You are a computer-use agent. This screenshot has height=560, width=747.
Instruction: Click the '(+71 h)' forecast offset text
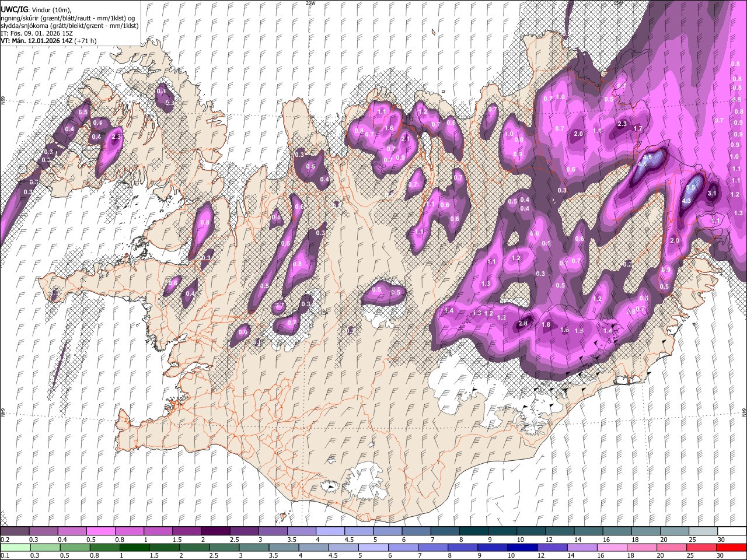[85, 41]
